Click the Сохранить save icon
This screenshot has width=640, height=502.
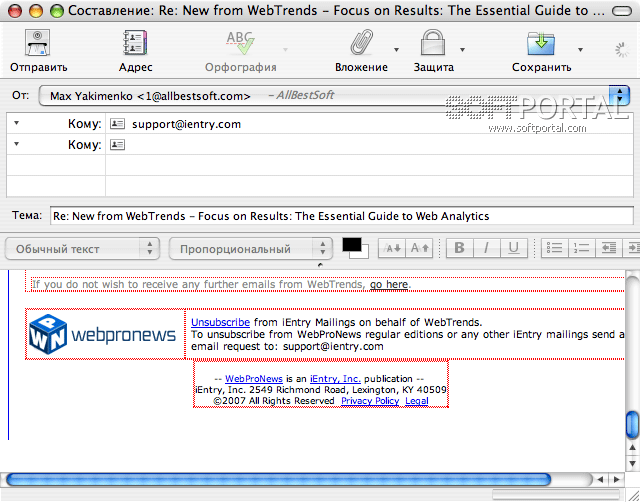pos(541,43)
